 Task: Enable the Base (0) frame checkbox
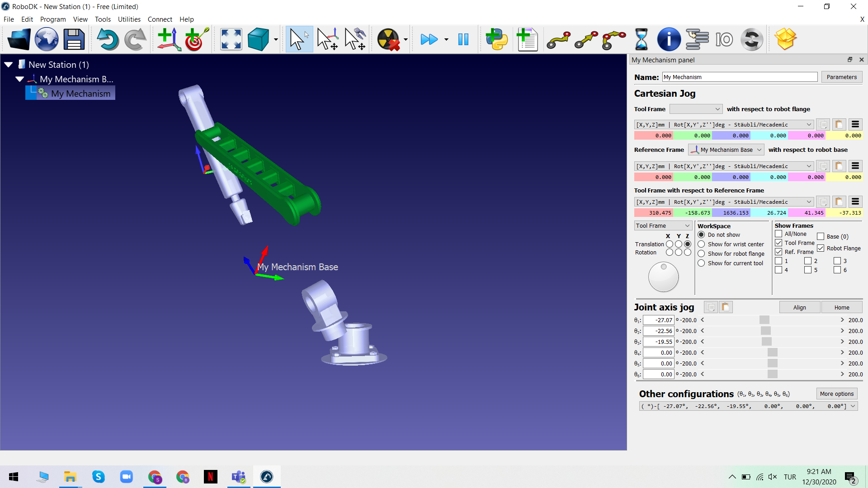[x=821, y=236]
